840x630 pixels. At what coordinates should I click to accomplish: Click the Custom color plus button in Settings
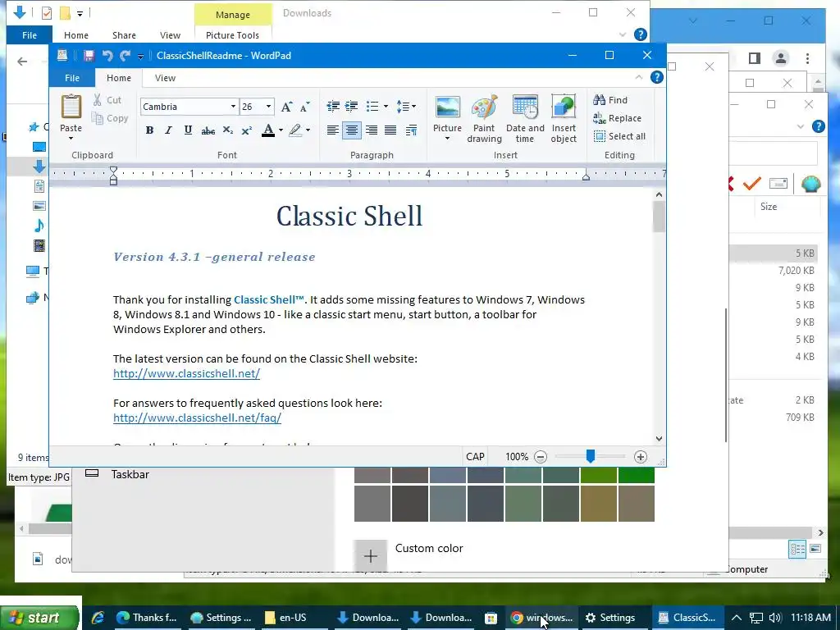tap(370, 555)
